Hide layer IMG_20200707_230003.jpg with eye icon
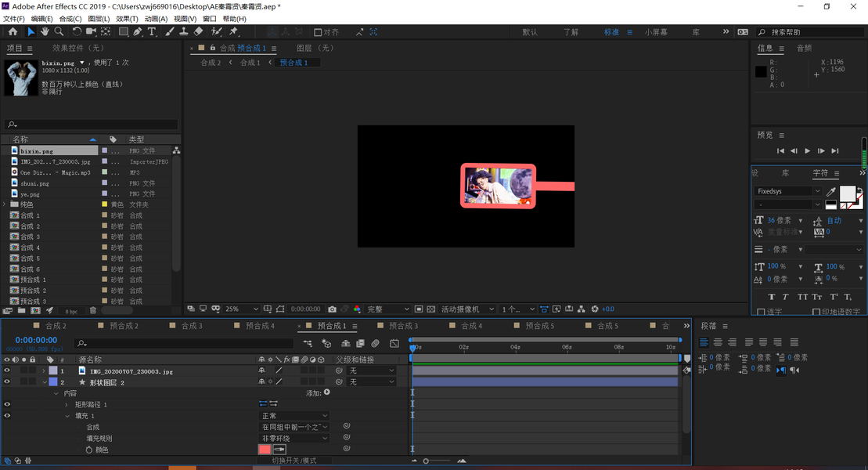Screen dimensions: 868x470 coord(7,371)
